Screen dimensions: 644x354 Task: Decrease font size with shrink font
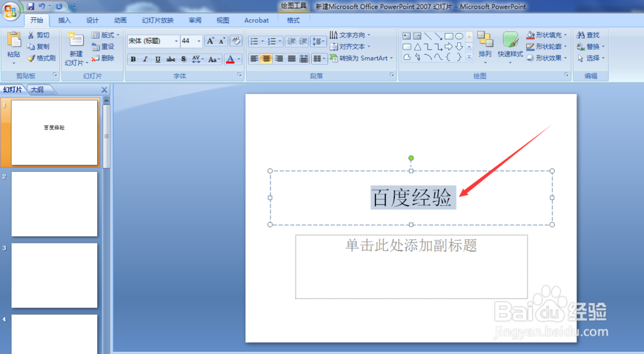click(222, 41)
